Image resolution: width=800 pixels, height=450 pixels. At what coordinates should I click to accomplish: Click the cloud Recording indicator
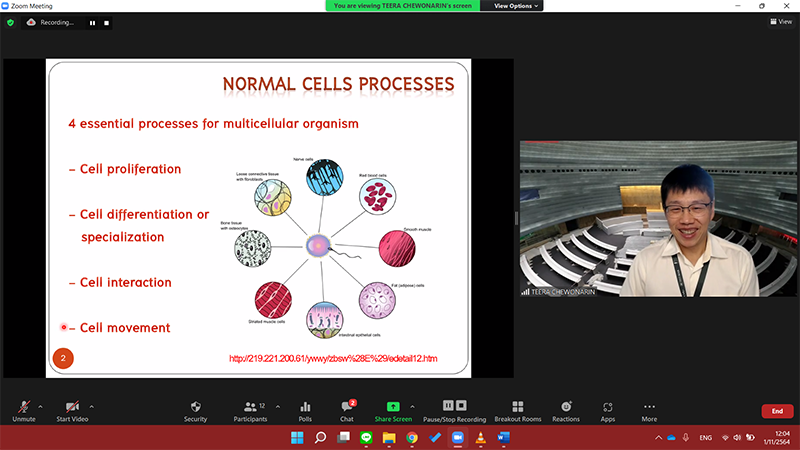(50, 22)
